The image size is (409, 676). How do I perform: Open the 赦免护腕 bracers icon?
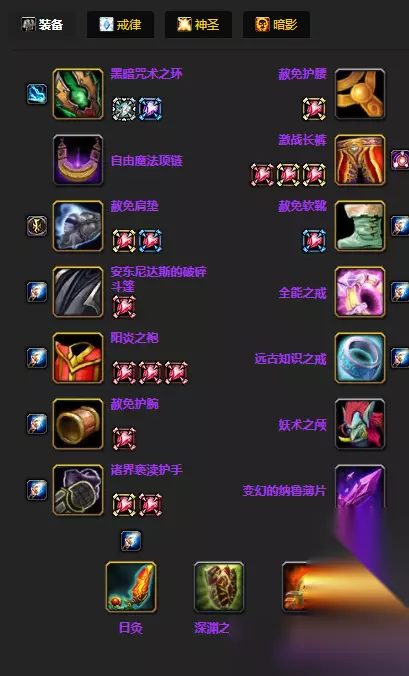(x=78, y=424)
